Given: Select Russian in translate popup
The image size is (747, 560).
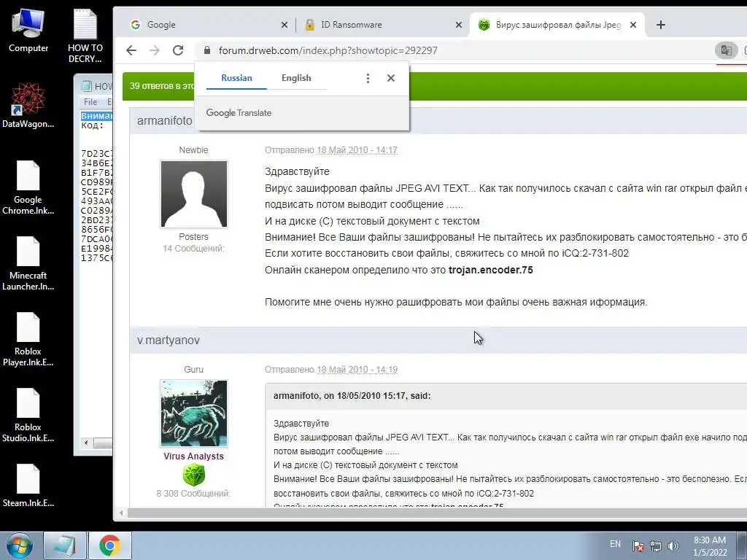Looking at the screenshot, I should tap(236, 78).
